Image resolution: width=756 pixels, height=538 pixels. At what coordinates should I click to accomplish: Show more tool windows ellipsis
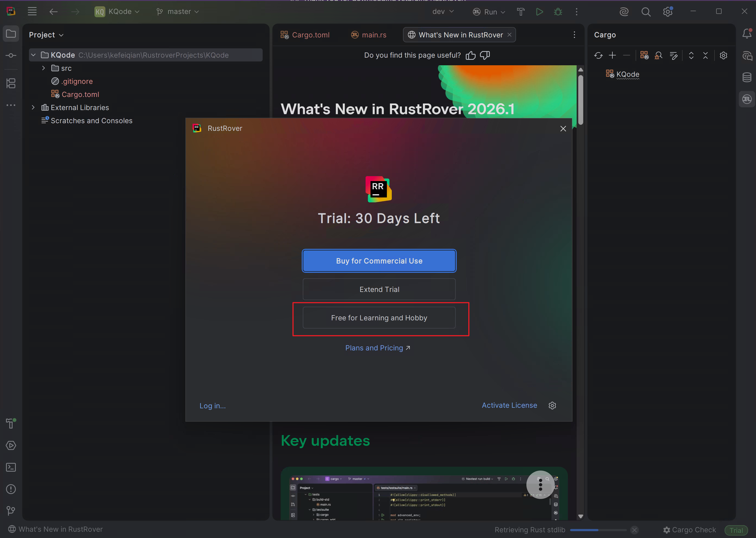(x=11, y=105)
